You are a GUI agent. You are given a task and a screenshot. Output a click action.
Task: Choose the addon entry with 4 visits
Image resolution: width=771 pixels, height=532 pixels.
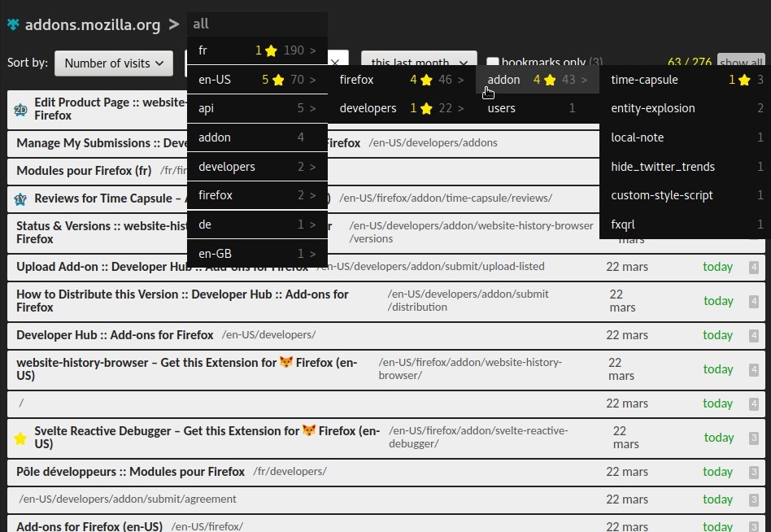[x=257, y=137]
